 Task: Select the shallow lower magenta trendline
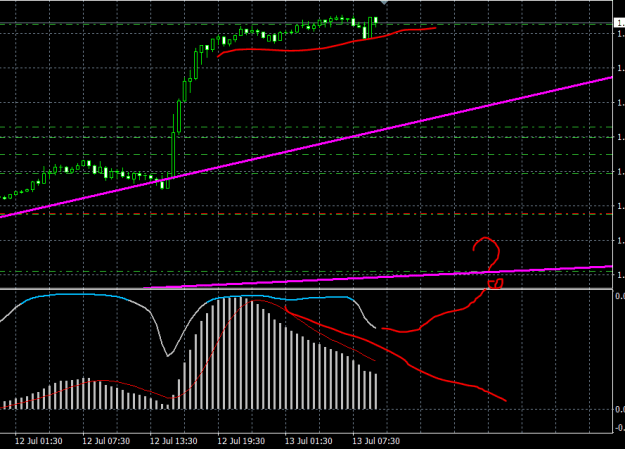click(378, 277)
